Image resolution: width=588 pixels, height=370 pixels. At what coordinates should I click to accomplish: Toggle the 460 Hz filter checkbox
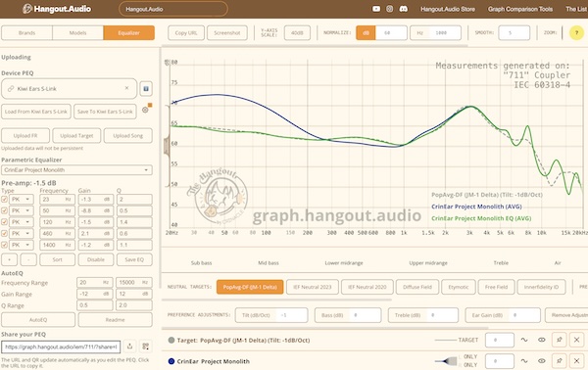(5, 233)
